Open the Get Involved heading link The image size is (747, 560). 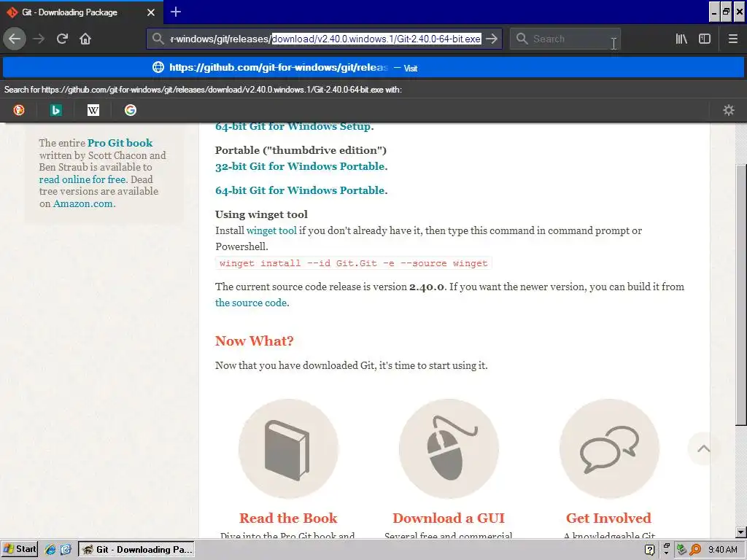[608, 518]
